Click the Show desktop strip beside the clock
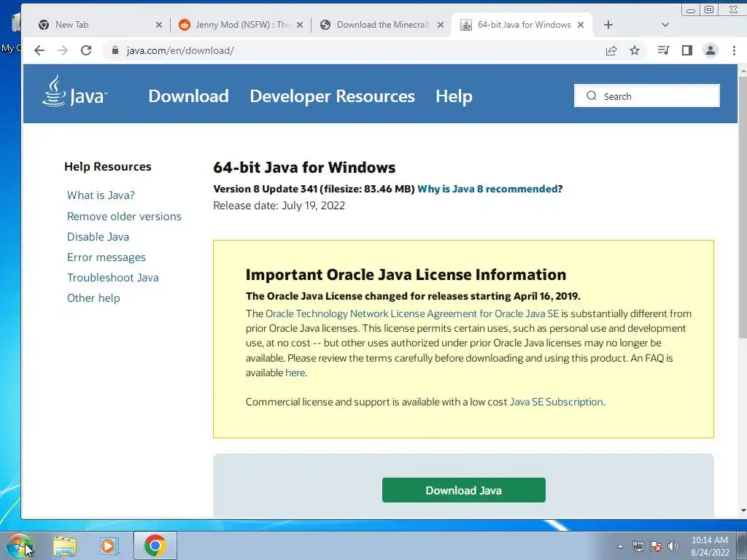This screenshot has height=560, width=747. point(741,545)
